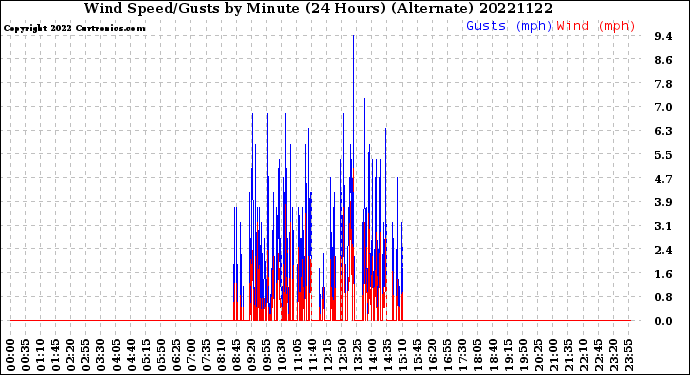Select the 00:35 time label
Viewport: 690px width, 375px height.
pyautogui.click(x=26, y=355)
